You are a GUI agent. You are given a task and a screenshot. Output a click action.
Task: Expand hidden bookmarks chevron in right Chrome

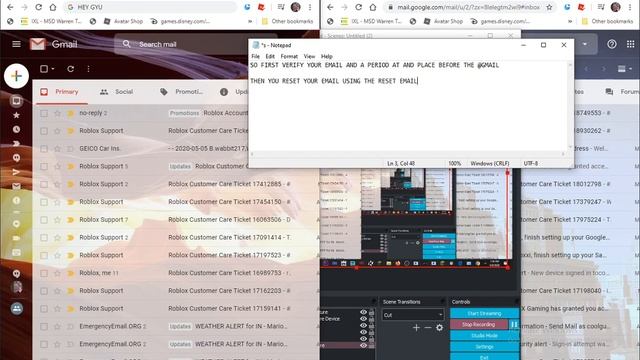tap(570, 21)
